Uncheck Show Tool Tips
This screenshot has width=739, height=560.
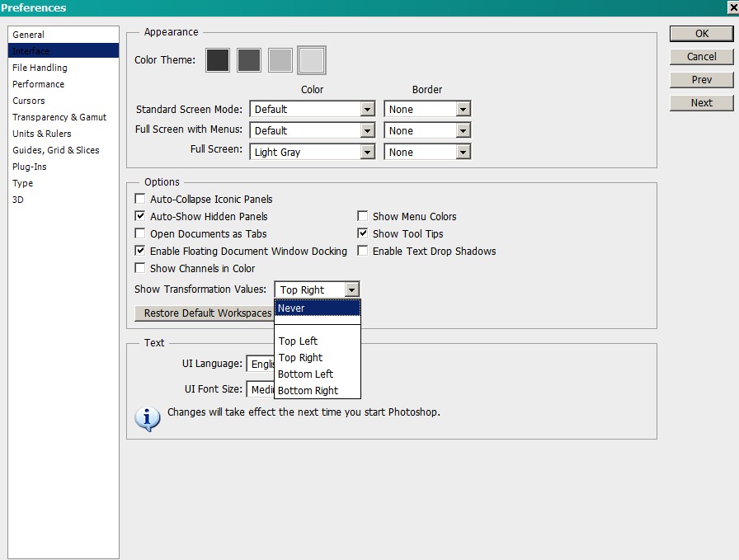pos(363,234)
